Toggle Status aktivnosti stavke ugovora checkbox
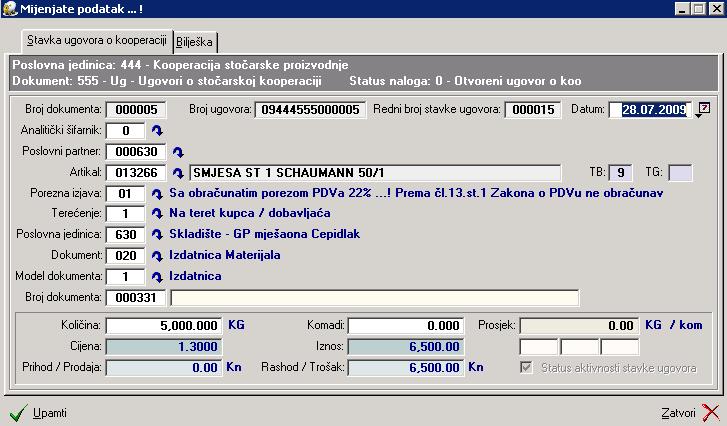Screen dimensions: 727x426 click(527, 368)
